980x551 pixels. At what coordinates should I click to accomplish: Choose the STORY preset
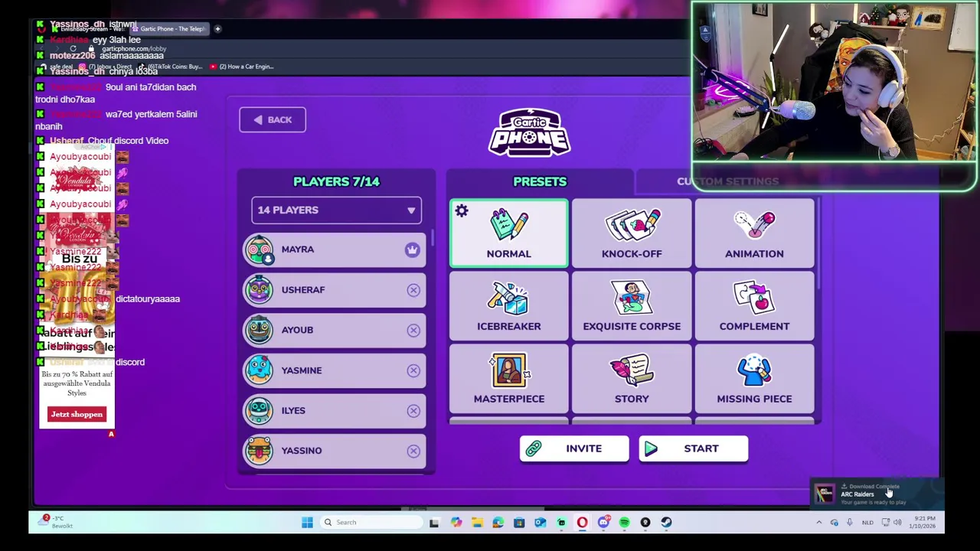coord(632,379)
